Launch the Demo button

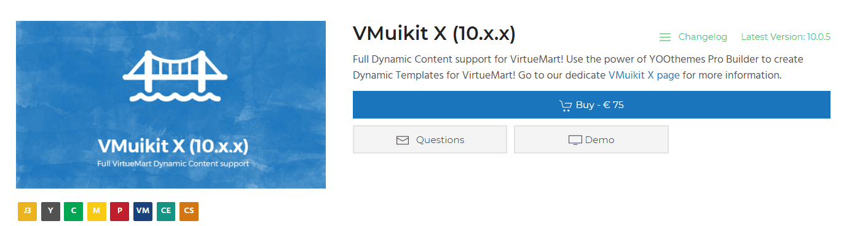point(591,139)
